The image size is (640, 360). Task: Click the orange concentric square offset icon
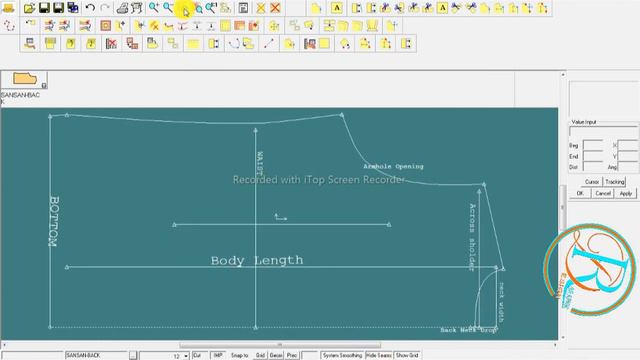tap(106, 26)
